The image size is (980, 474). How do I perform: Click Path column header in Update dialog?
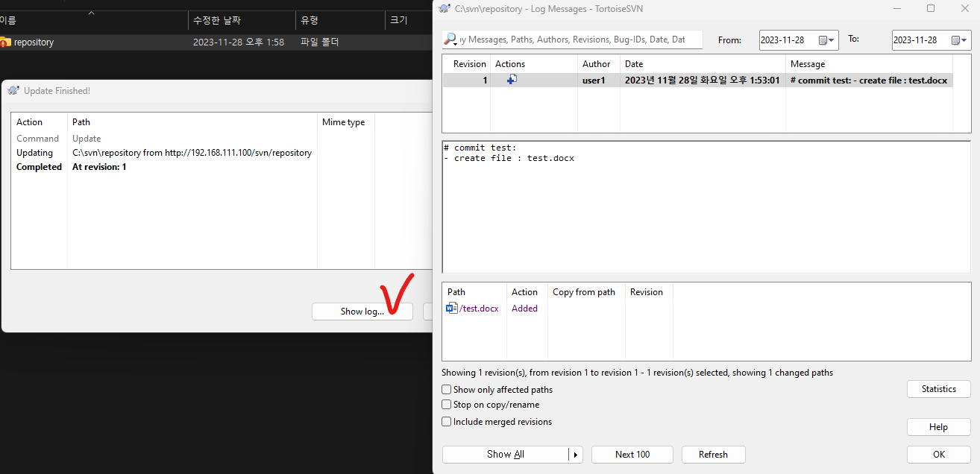point(192,122)
